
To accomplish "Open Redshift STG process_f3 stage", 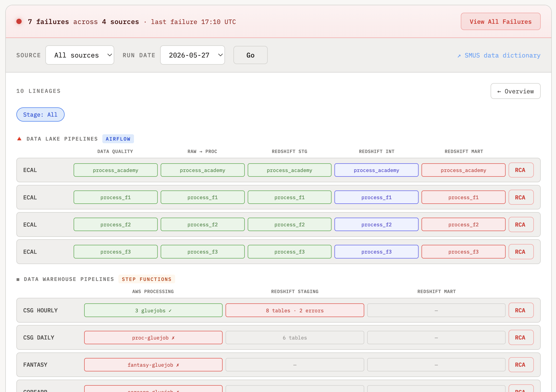I will pos(290,252).
